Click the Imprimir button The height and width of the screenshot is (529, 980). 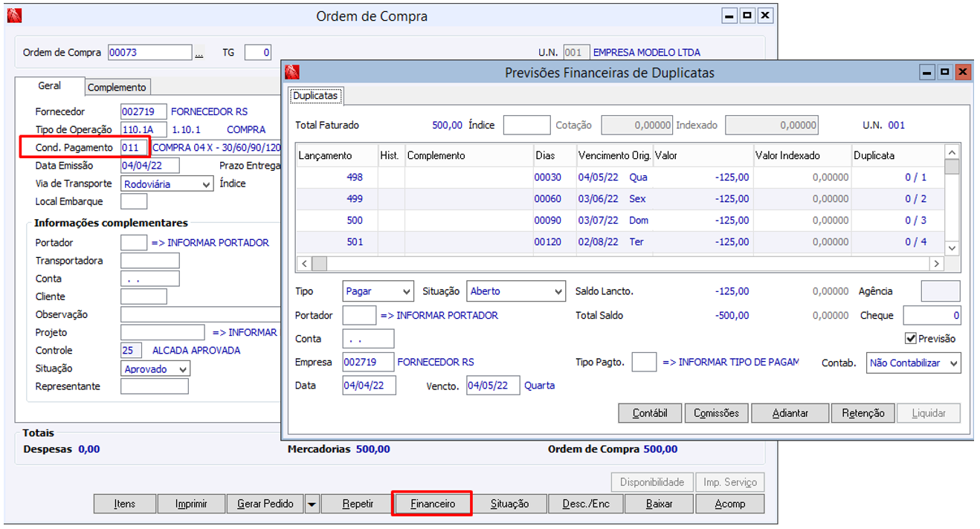tap(191, 504)
